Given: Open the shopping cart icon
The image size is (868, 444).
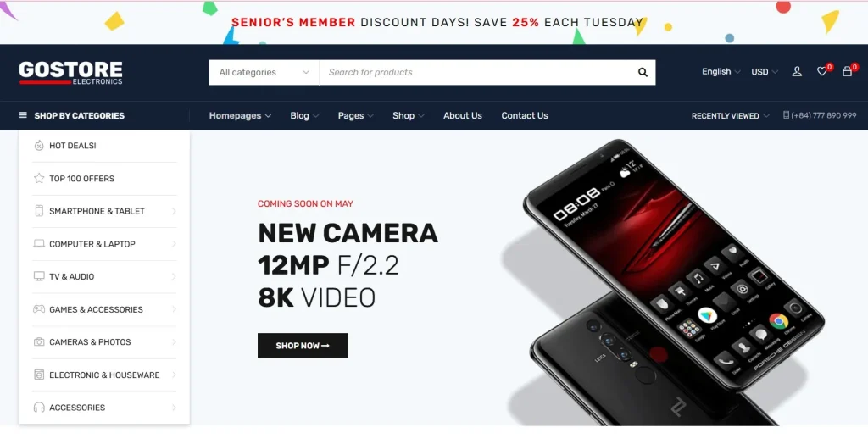Looking at the screenshot, I should pos(847,71).
